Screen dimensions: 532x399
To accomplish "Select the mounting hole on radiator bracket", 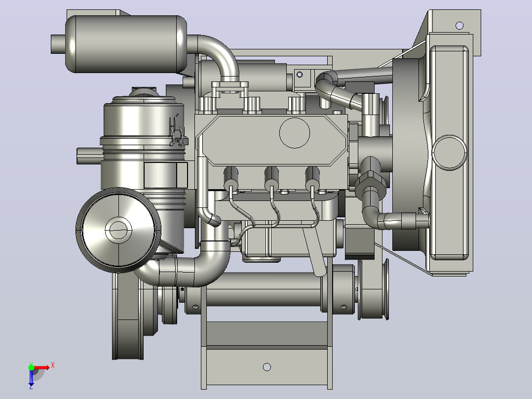I will 459,26.
